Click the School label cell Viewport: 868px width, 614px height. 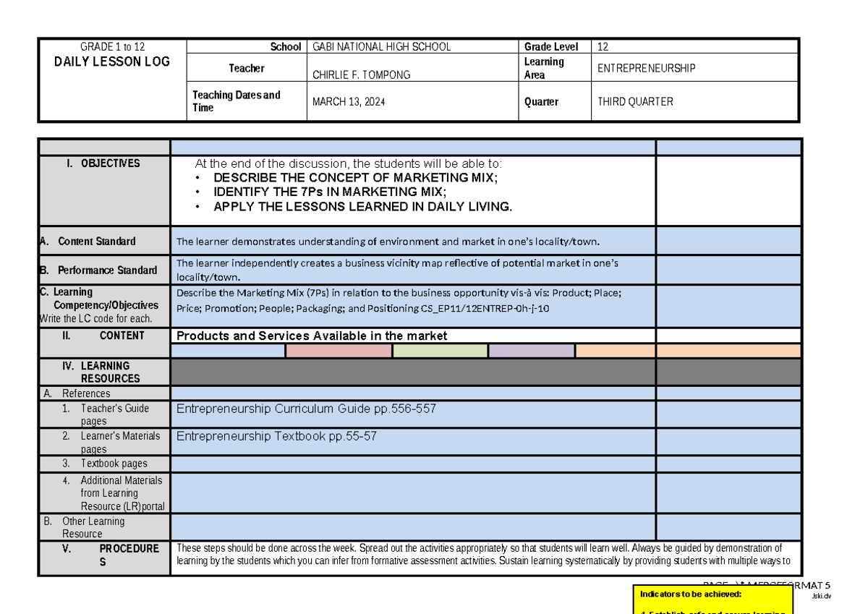point(247,47)
